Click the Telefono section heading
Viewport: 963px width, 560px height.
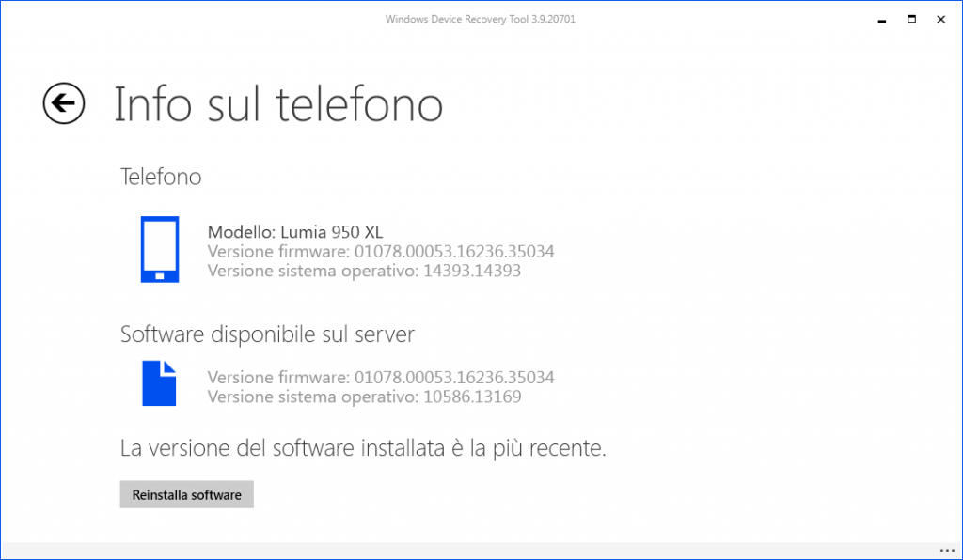point(161,177)
